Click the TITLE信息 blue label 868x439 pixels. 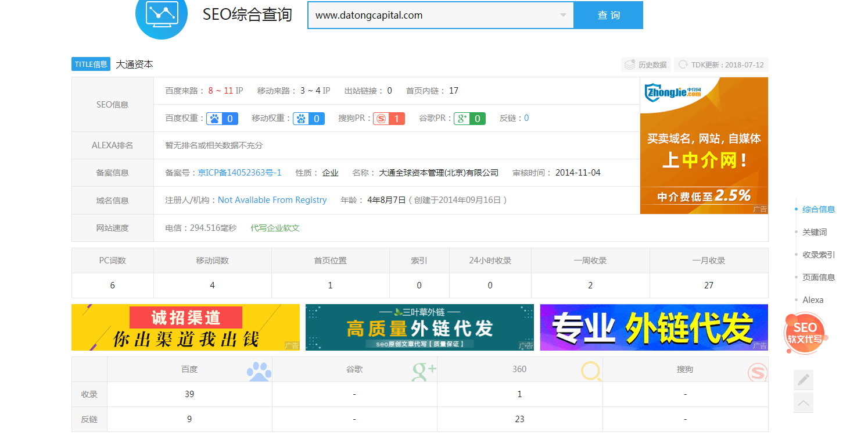tap(91, 64)
